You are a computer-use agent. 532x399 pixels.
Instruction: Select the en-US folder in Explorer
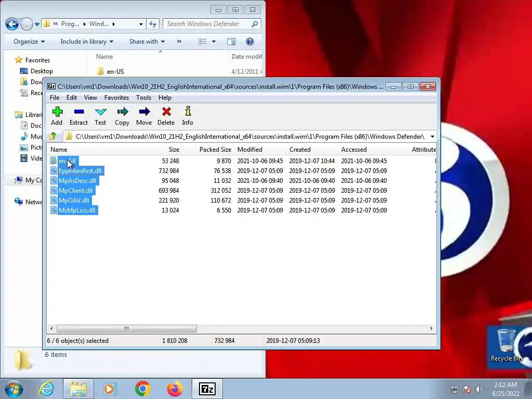115,72
